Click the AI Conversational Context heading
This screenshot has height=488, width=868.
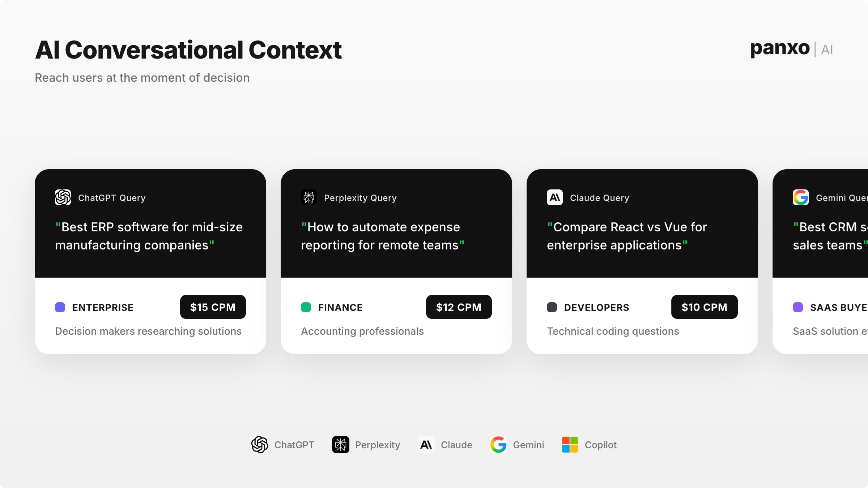tap(188, 50)
